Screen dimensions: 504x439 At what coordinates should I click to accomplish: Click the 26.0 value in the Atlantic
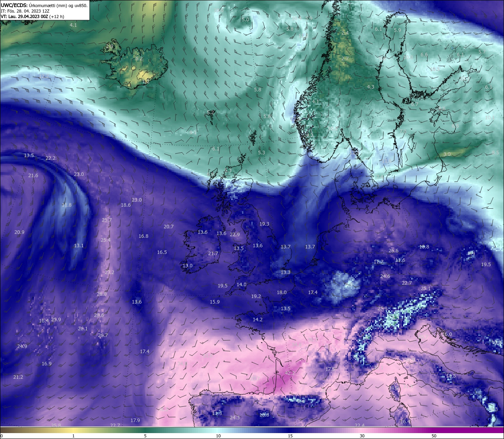coord(102,294)
